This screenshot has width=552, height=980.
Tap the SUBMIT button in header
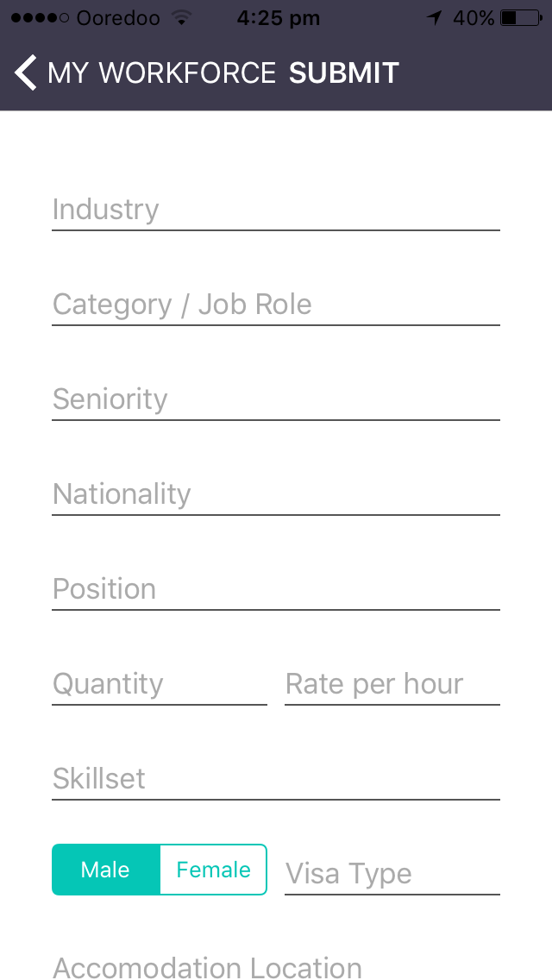pos(344,72)
